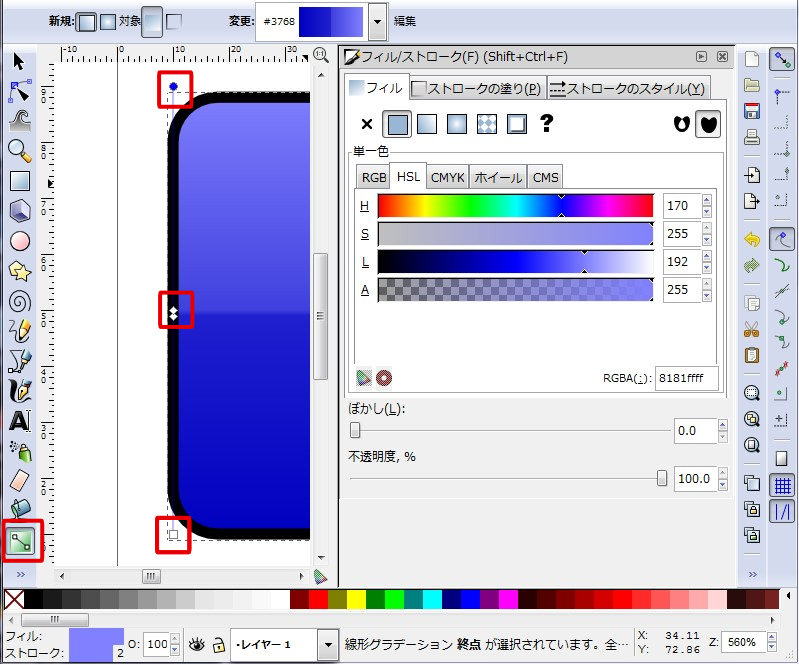799x664 pixels.
Task: Toggle grid display on snap bar
Action: pyautogui.click(x=782, y=486)
